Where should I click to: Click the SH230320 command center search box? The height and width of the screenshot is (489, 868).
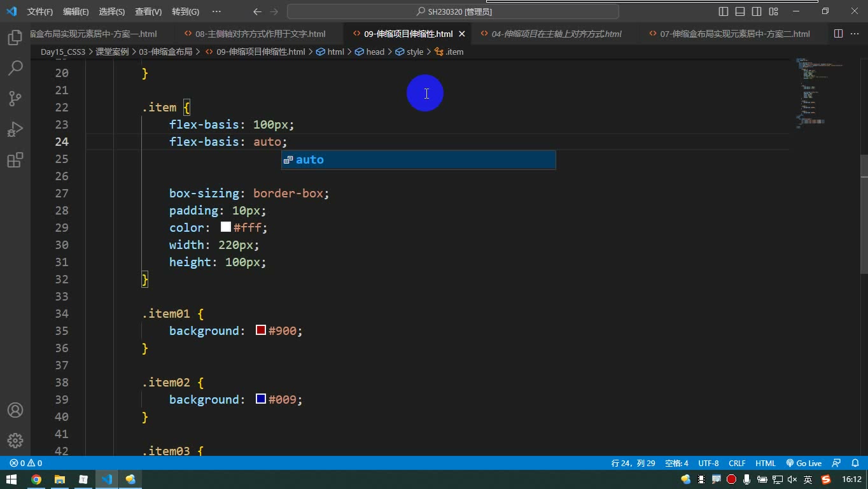click(x=453, y=11)
